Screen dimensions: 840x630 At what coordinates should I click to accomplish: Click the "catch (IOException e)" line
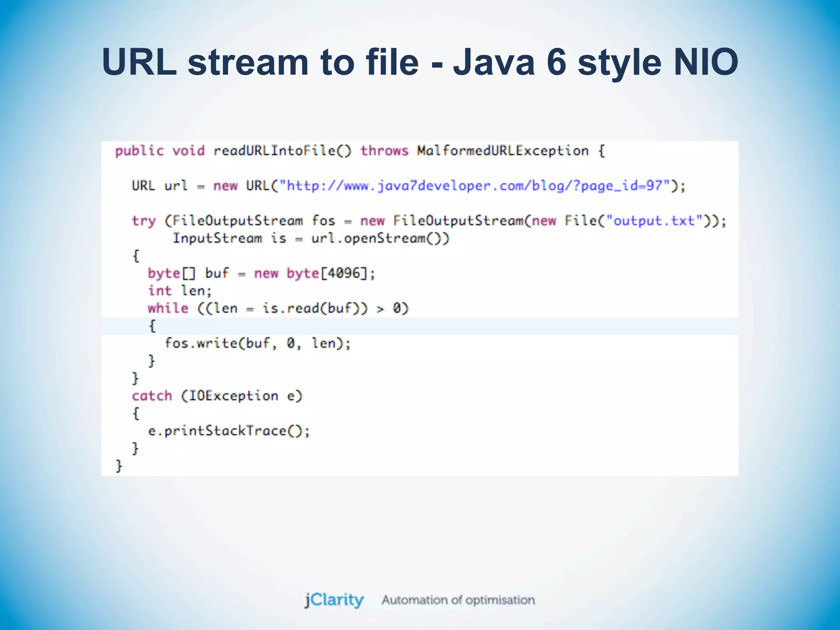(217, 396)
